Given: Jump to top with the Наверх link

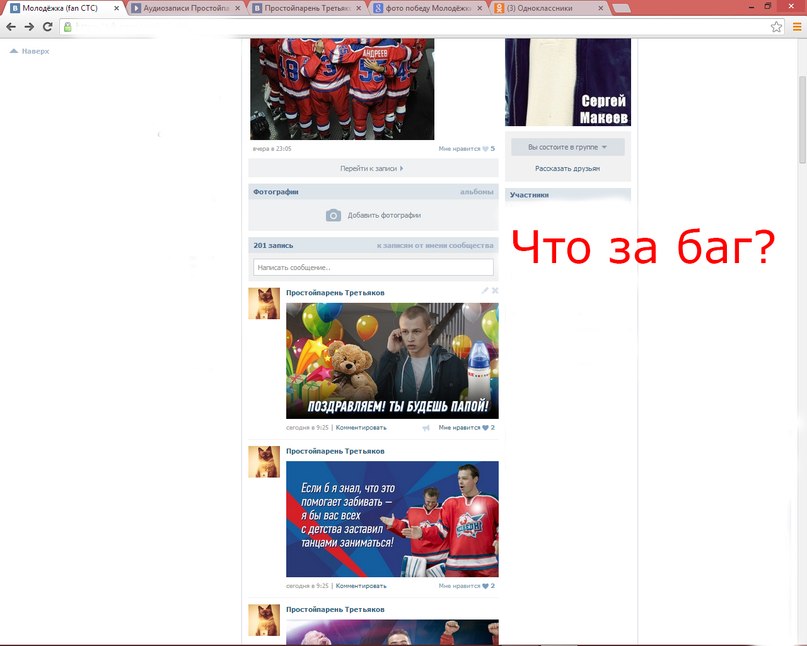Looking at the screenshot, I should click(30, 51).
